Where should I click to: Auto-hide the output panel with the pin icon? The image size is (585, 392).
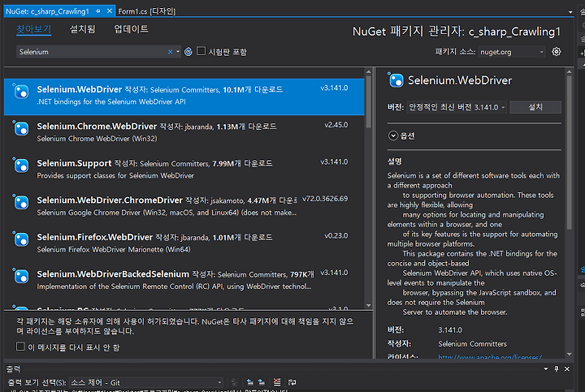pos(557,368)
